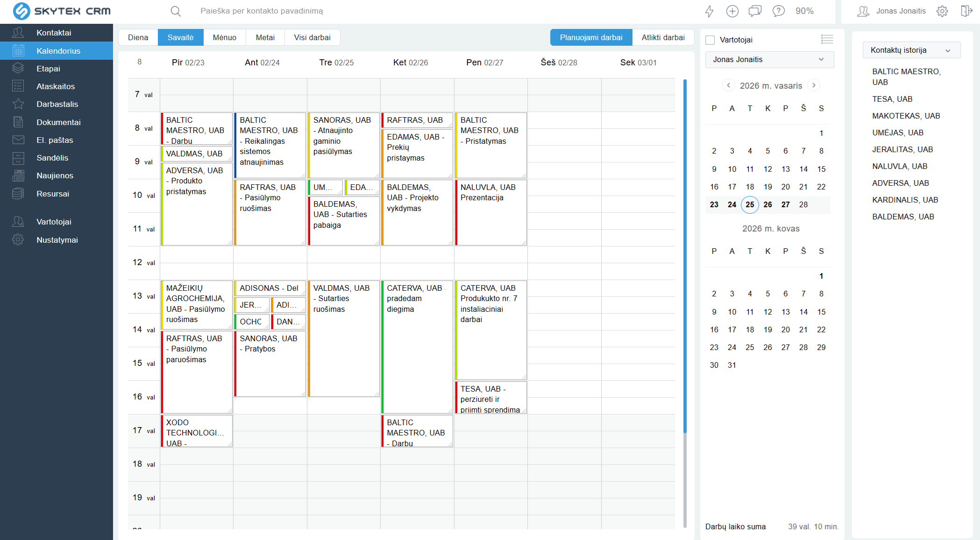980x540 pixels.
Task: Go to previous month in mini calendar
Action: tap(728, 85)
